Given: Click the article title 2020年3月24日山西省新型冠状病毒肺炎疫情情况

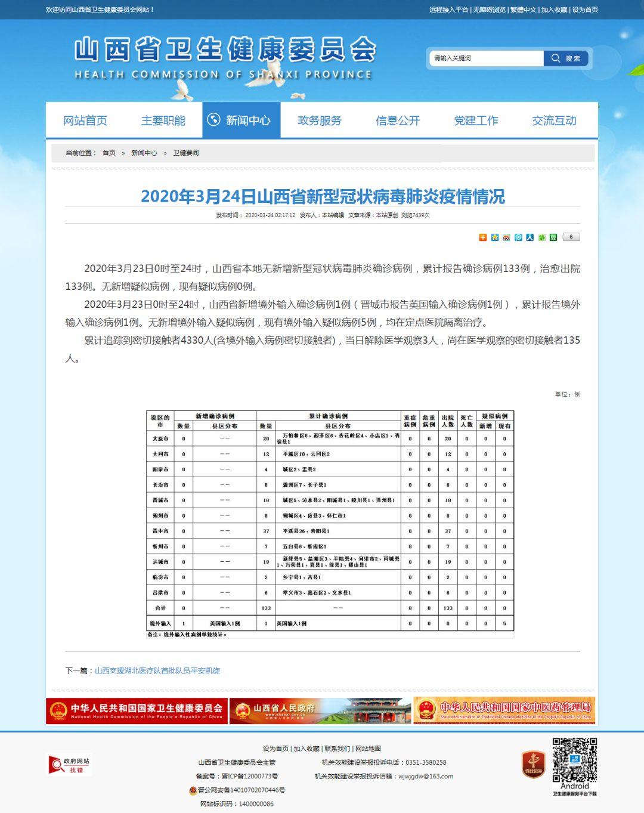Looking at the screenshot, I should click(323, 196).
